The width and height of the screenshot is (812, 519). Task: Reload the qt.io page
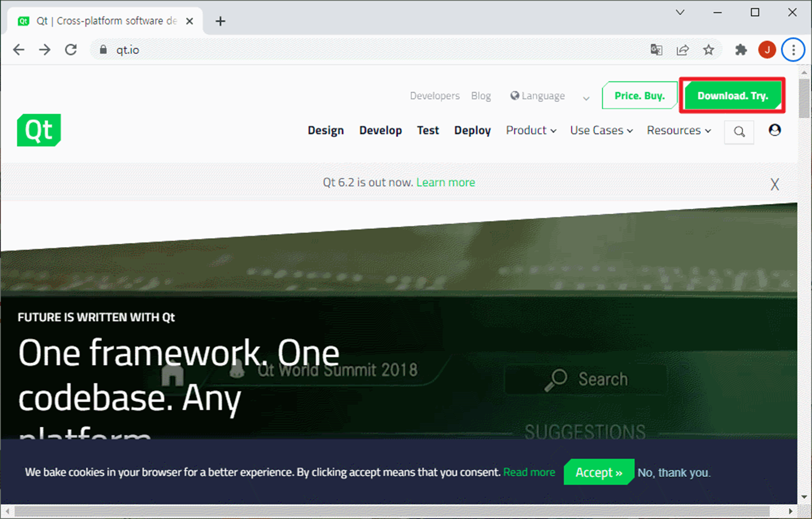[71, 50]
